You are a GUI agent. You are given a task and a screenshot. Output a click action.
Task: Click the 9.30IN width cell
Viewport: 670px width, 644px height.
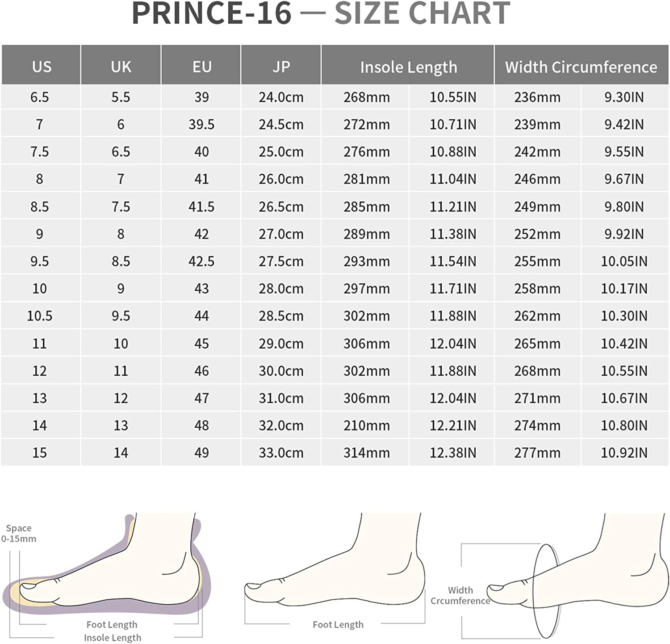pyautogui.click(x=624, y=97)
